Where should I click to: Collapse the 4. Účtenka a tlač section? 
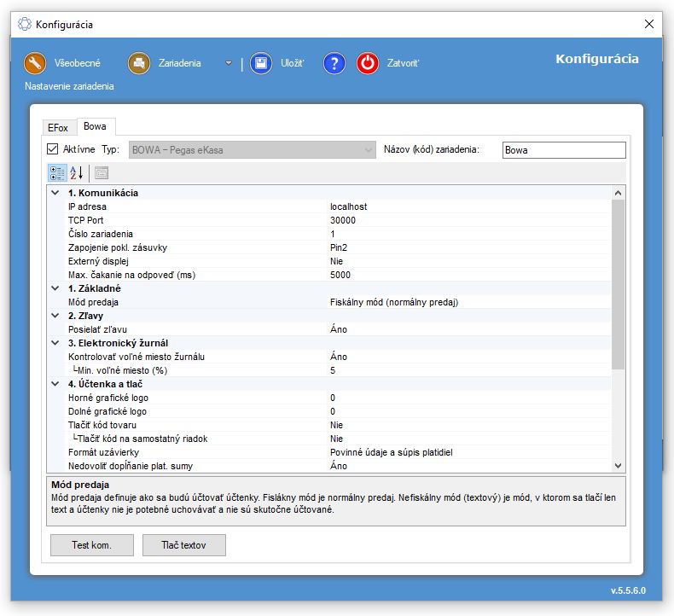tap(55, 384)
